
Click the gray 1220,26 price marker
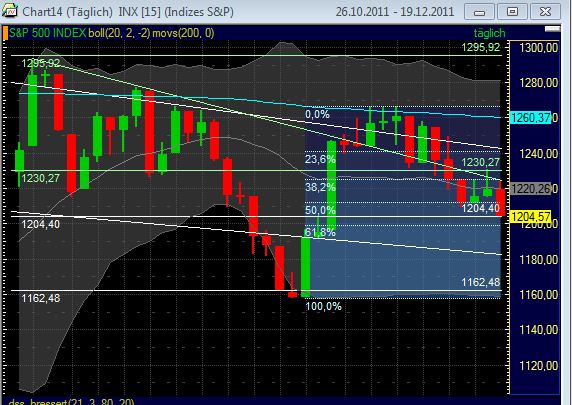[x=531, y=189]
